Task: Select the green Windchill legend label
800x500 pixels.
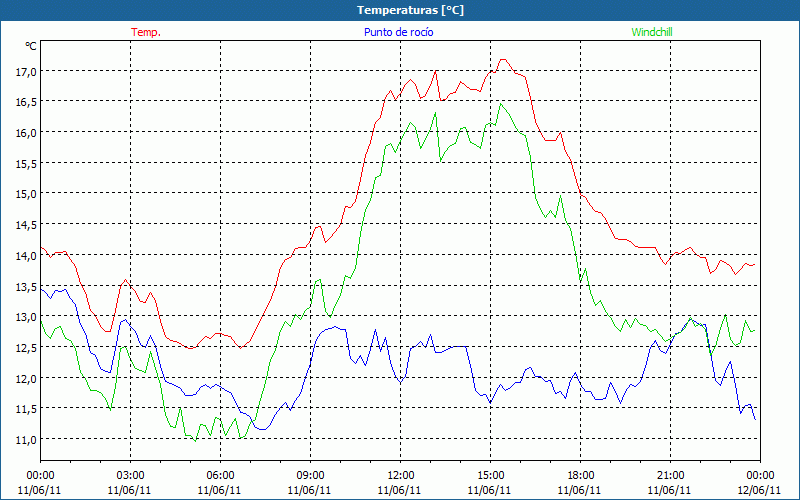Action: [x=652, y=32]
